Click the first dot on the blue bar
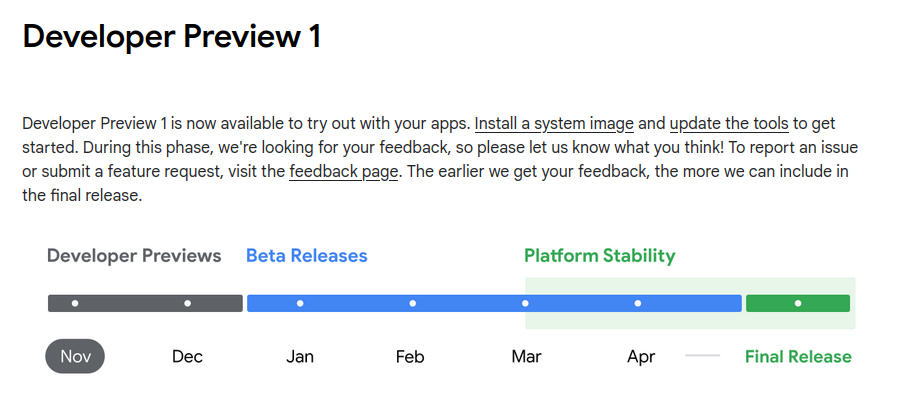Screen dimensions: 902x403 300,304
